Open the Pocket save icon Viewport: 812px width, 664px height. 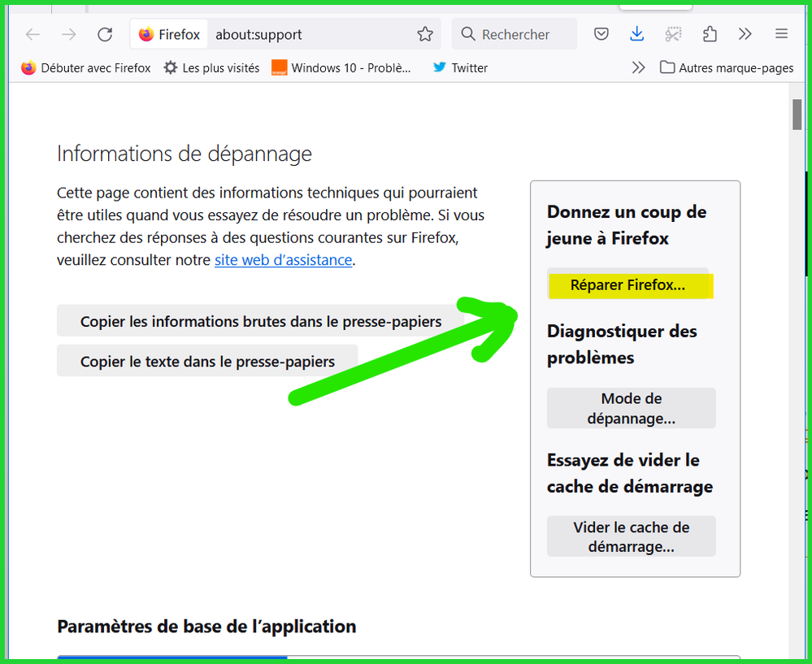(x=601, y=34)
